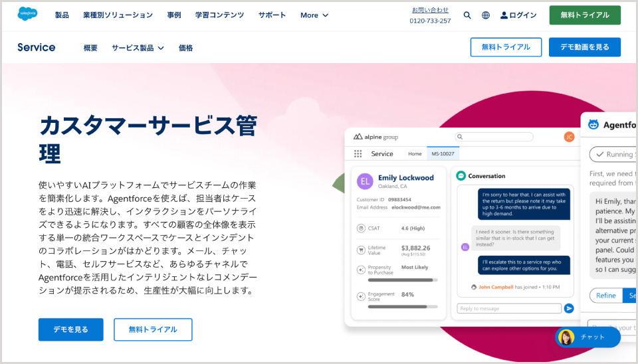Image resolution: width=638 pixels, height=364 pixels.
Task: Click the green Conversation chat bubble icon
Action: click(x=461, y=176)
